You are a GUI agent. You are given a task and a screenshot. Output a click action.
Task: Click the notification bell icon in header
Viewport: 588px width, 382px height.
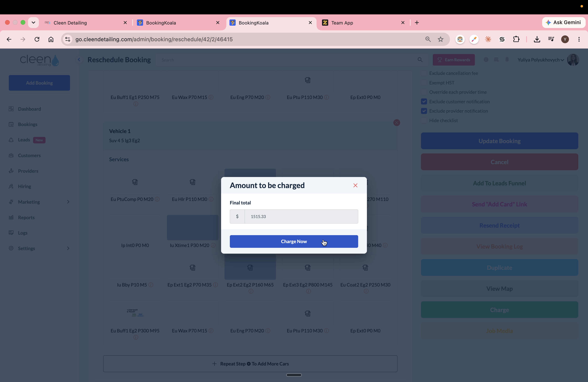coord(507,60)
